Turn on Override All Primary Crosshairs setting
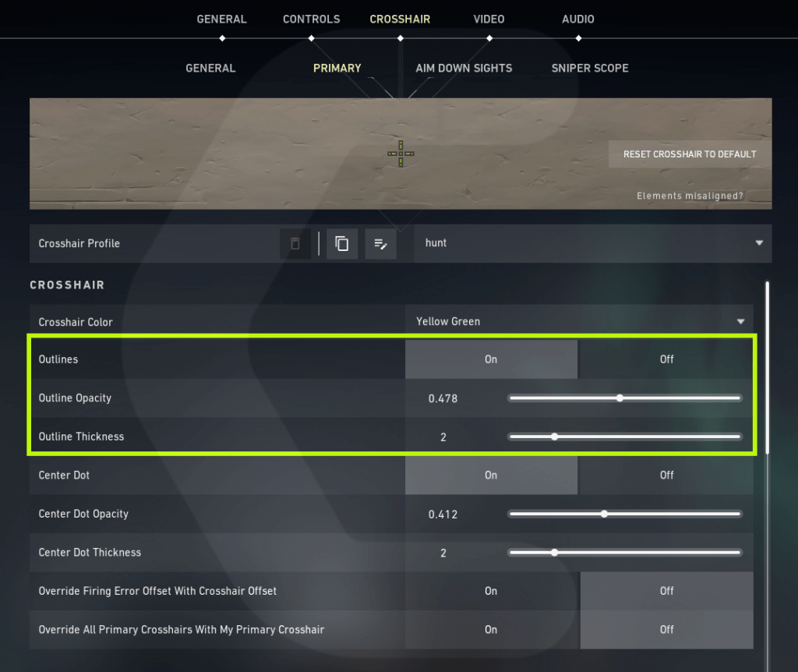 tap(491, 630)
